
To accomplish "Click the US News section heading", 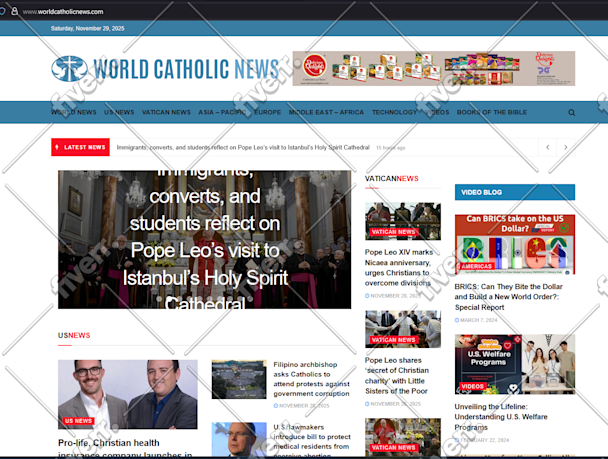I will (x=74, y=335).
